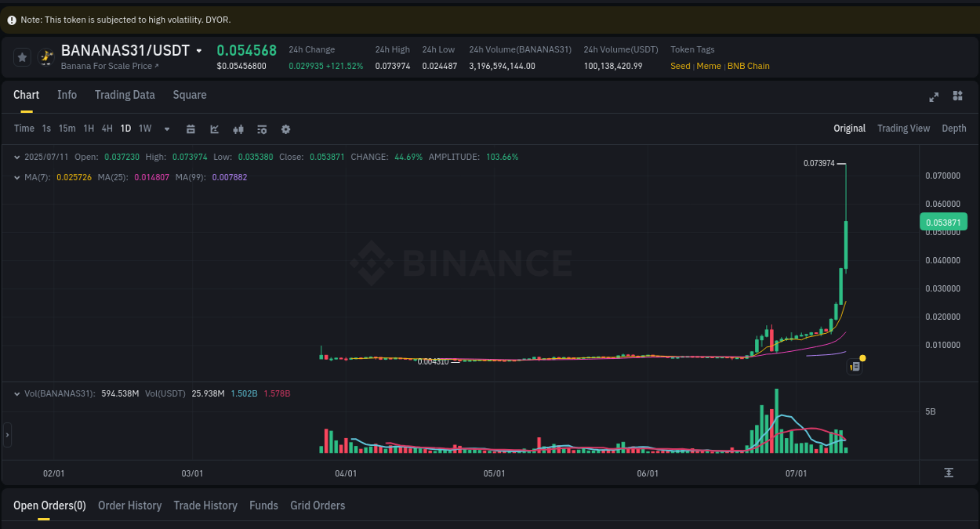Toggle the 2025/07/11 OHLC info row
This screenshot has height=529, width=980.
coord(17,157)
